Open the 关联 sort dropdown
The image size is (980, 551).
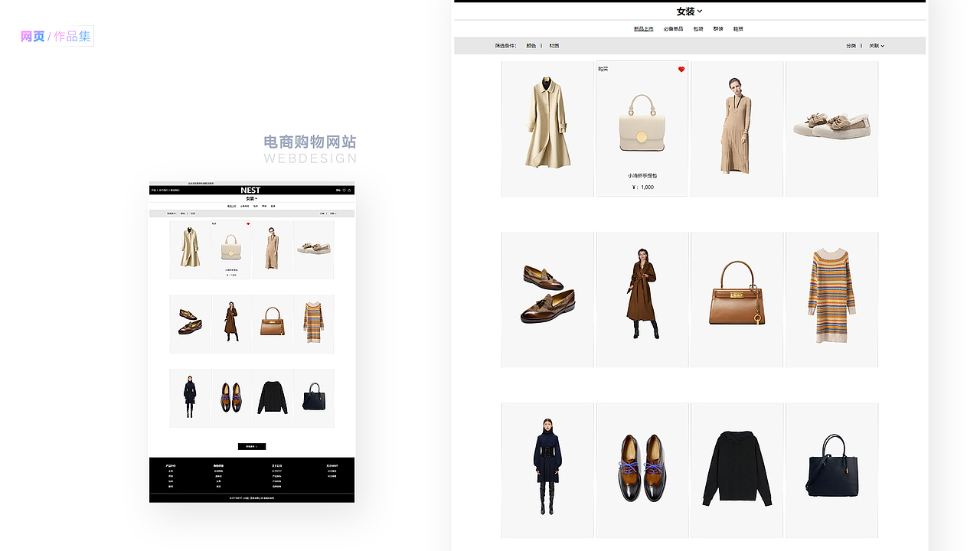tap(877, 46)
